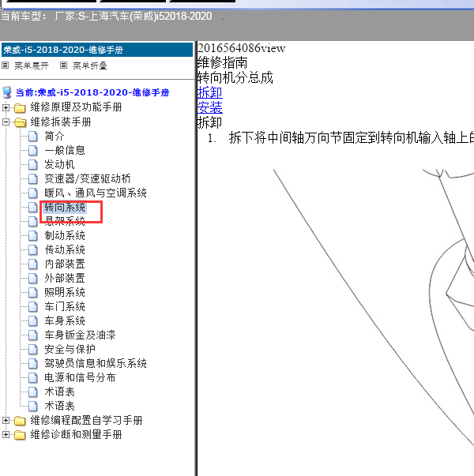The height and width of the screenshot is (476, 474).
Task: Click the 维修指南 heading text
Action: (223, 63)
